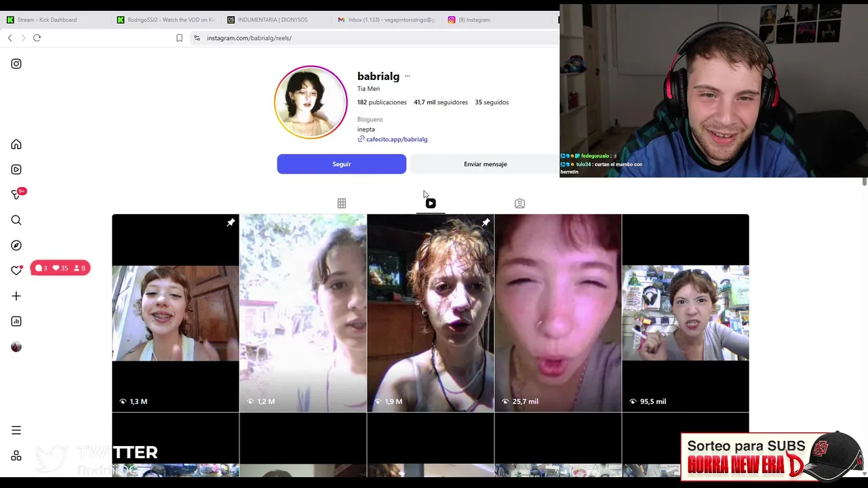This screenshot has height=488, width=868.
Task: Click the page's vertical scrollbar thumb
Action: (865, 181)
